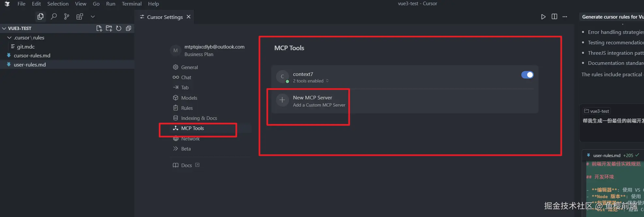Open the Explorer files icon

point(40,17)
